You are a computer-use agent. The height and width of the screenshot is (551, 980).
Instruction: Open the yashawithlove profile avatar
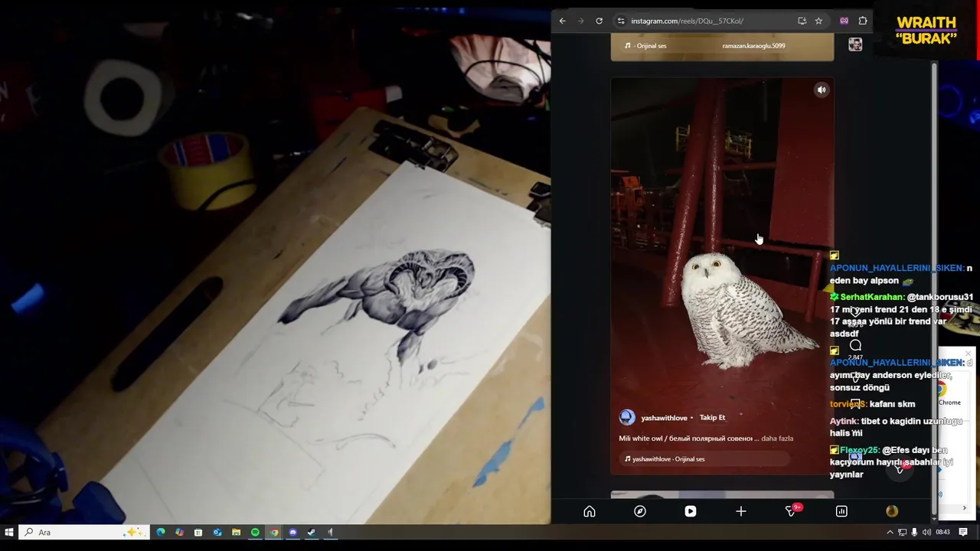pos(627,417)
